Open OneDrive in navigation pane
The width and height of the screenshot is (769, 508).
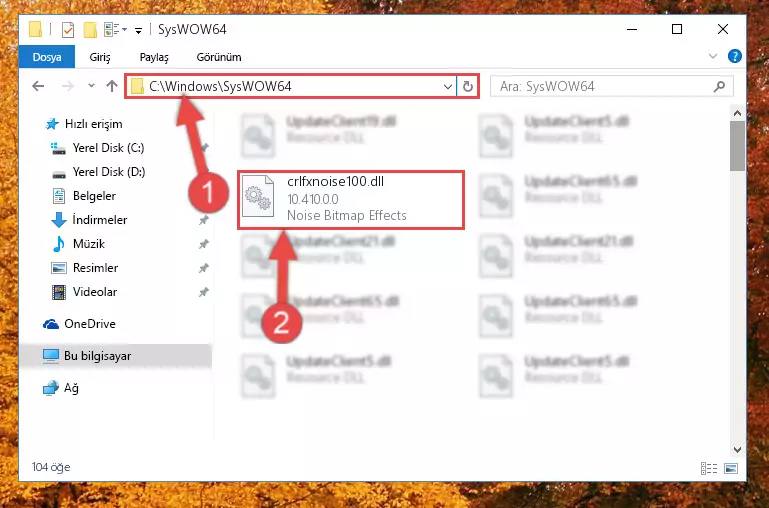(90, 324)
